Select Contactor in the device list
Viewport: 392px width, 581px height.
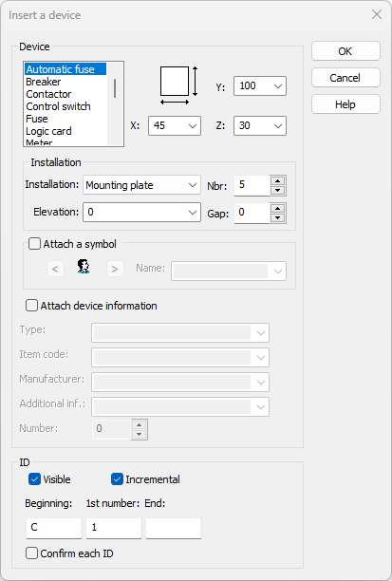coord(48,94)
